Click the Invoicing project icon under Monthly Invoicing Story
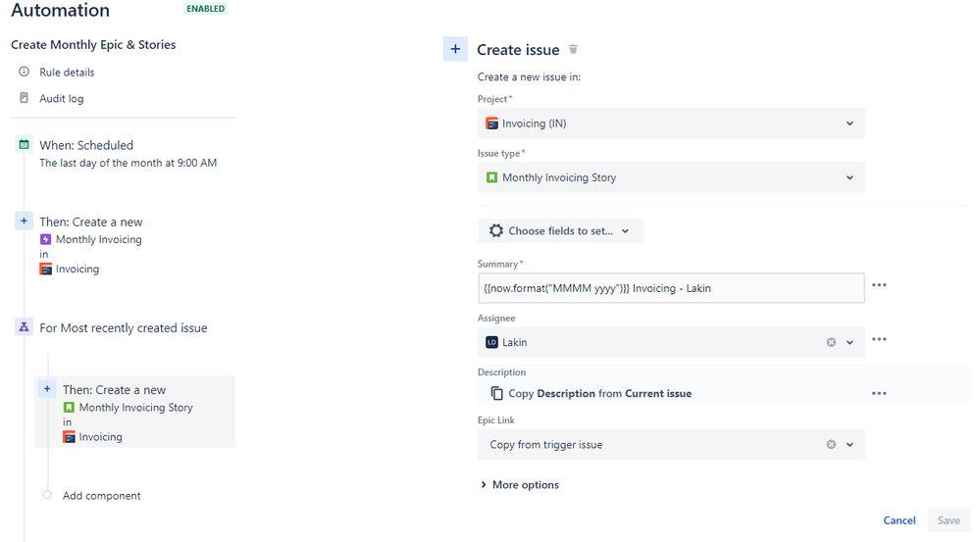This screenshot has height=542, width=980. tap(69, 437)
